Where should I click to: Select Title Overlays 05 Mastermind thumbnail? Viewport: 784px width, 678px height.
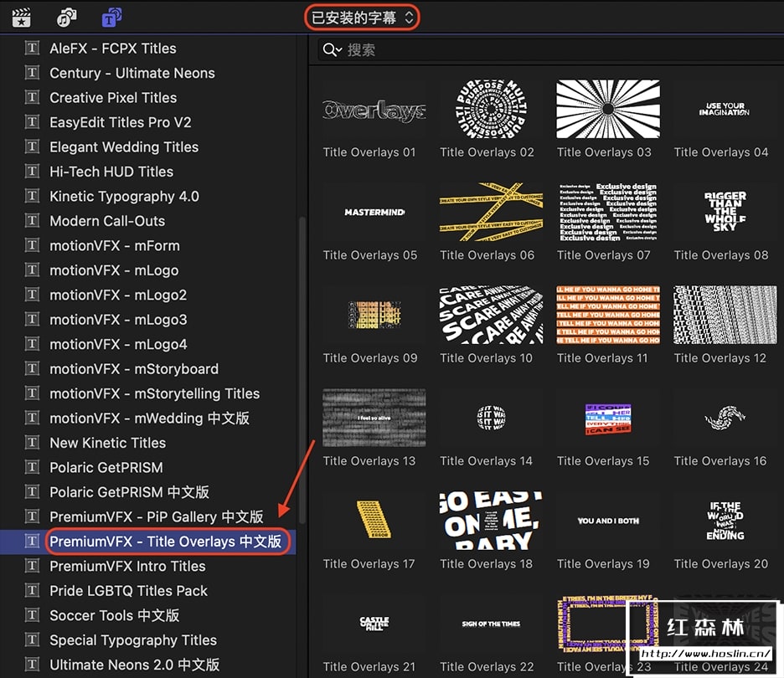[x=374, y=213]
